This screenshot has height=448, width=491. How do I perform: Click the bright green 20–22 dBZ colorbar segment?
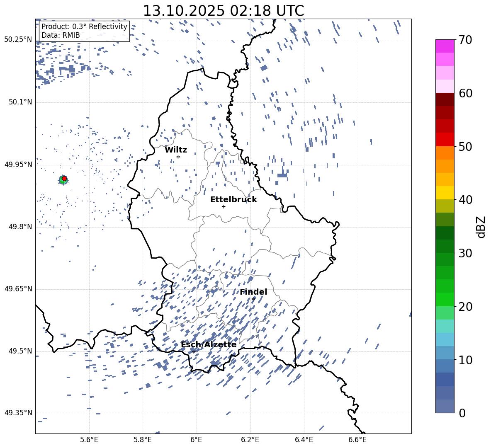tap(445, 300)
